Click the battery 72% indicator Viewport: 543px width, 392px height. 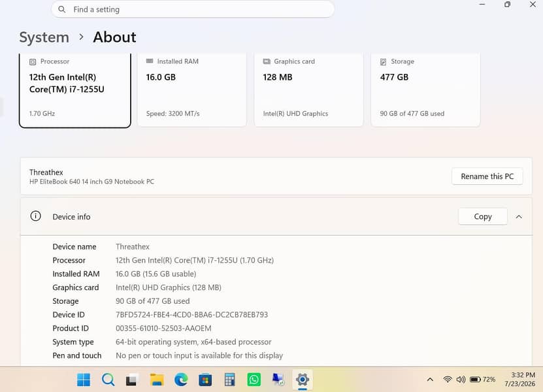482,380
